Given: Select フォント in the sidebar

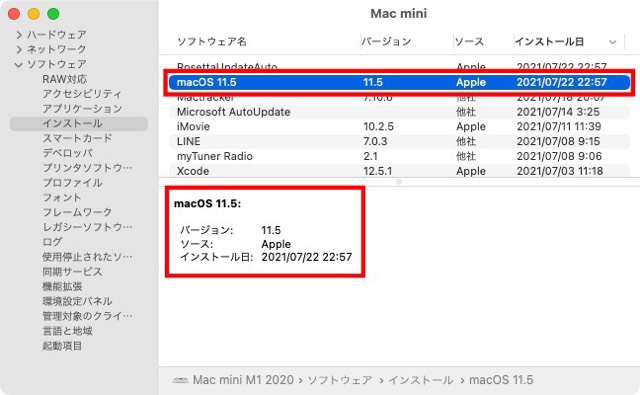Looking at the screenshot, I should pos(62,198).
